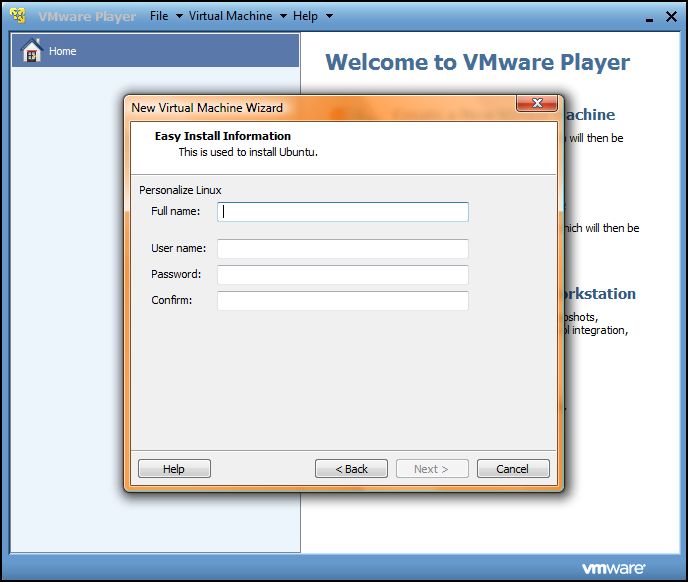
Task: Go back with the < Back button
Action: coord(351,469)
